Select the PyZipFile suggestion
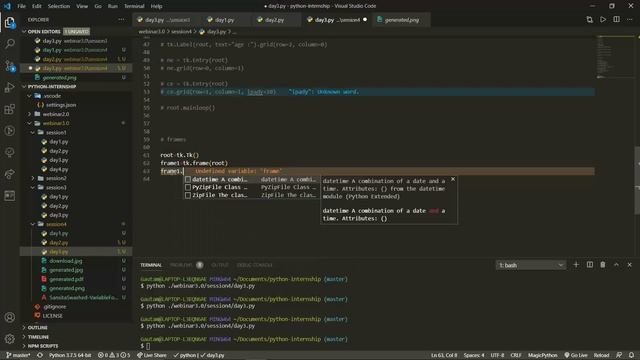The width and height of the screenshot is (640, 360). pos(251,187)
